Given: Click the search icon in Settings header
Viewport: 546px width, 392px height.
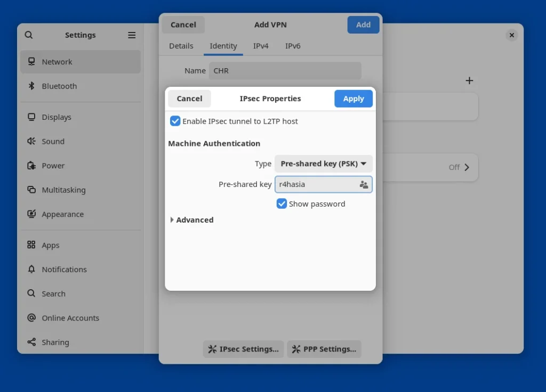Looking at the screenshot, I should 29,35.
